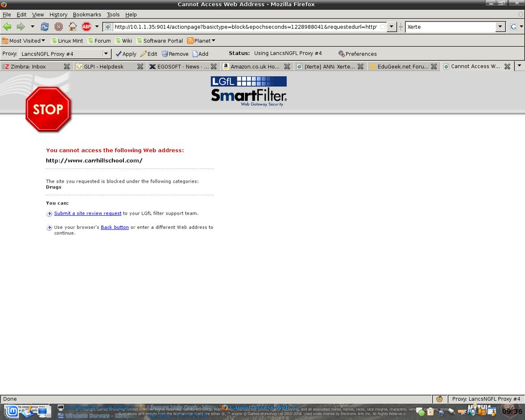525x420 pixels.
Task: Click the clock showing 09:36
Action: point(512,411)
